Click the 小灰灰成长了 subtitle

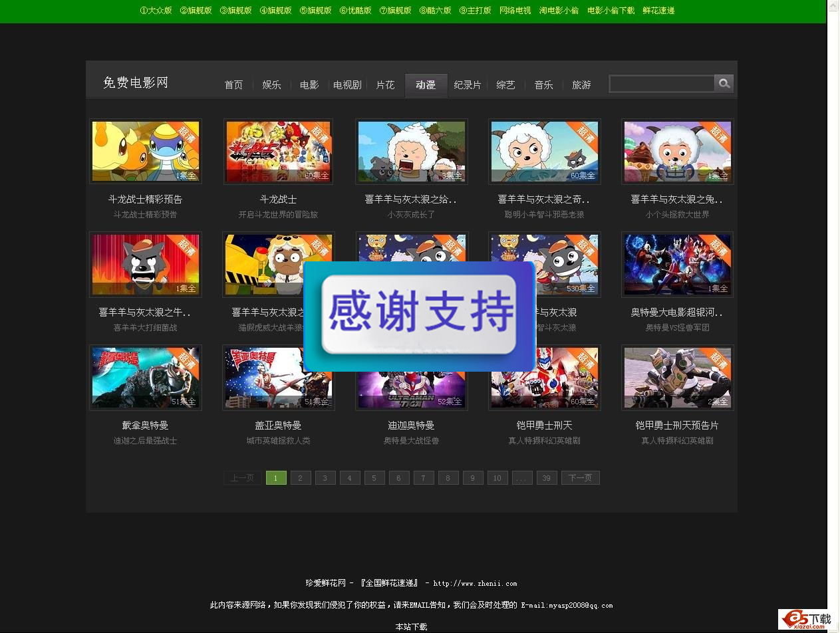click(412, 215)
